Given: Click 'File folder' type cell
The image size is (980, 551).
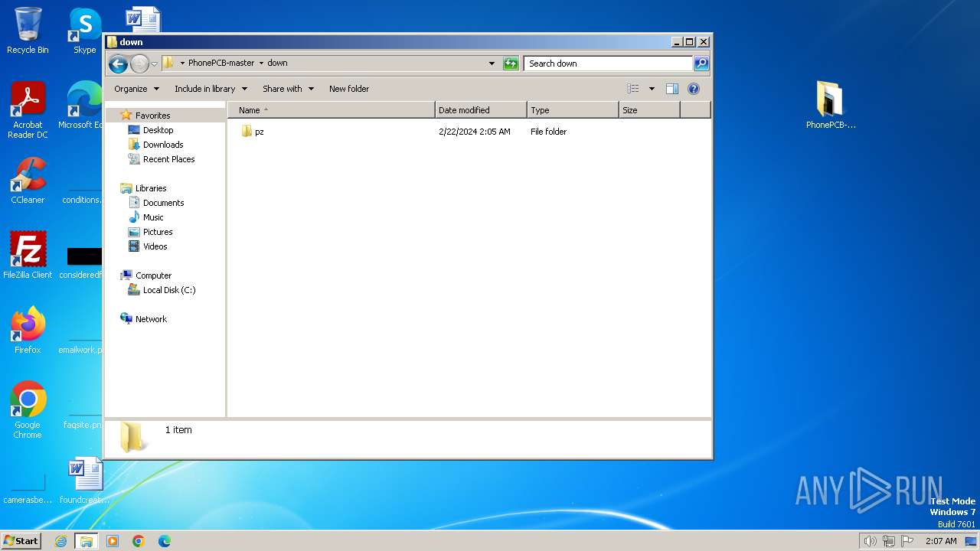Looking at the screenshot, I should tap(549, 132).
